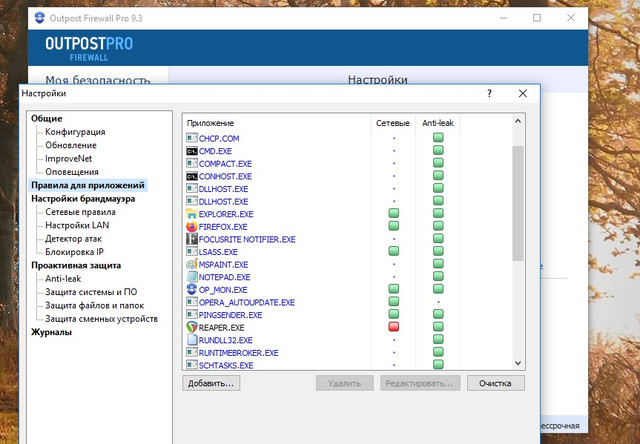Click the OP_MON.EXE shield icon
640x444 pixels.
pos(192,289)
